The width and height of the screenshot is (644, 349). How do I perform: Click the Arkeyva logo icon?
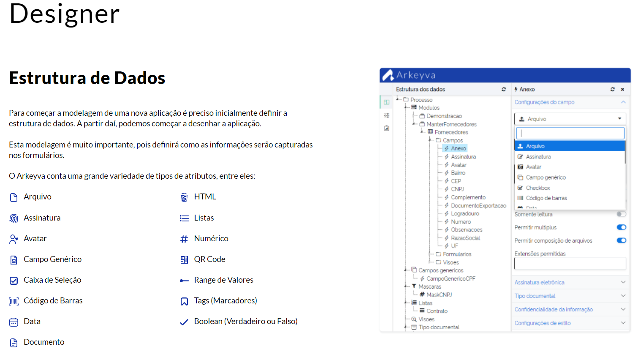pyautogui.click(x=388, y=75)
